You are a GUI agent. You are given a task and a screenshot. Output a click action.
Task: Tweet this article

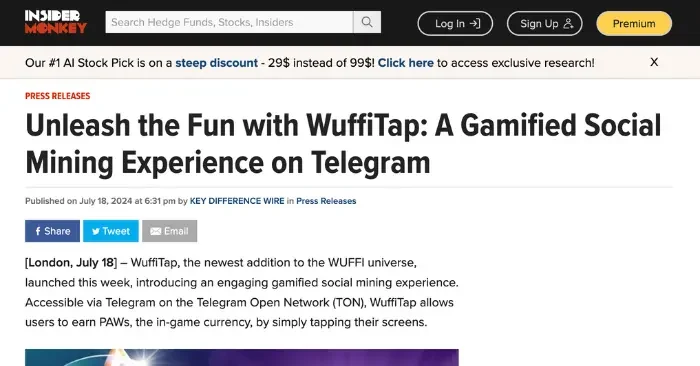click(x=111, y=231)
